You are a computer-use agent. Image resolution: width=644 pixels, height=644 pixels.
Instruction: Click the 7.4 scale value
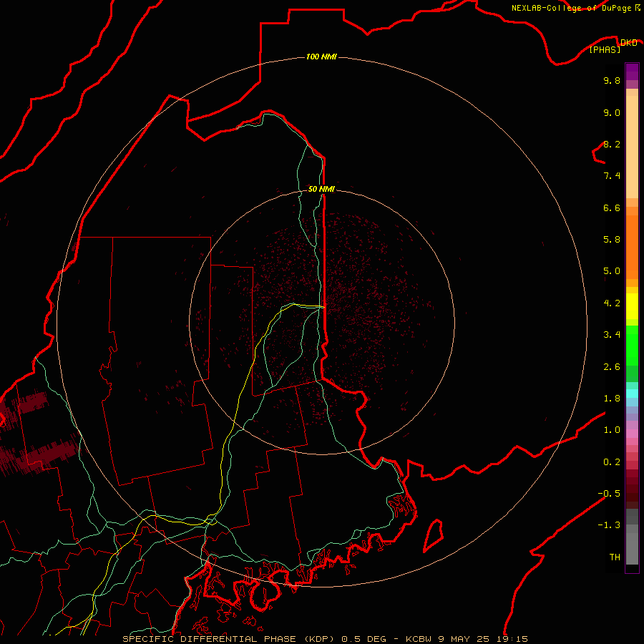click(x=612, y=176)
